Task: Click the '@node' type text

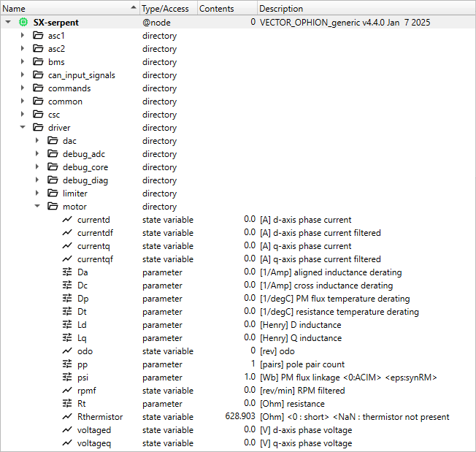Action: click(156, 23)
